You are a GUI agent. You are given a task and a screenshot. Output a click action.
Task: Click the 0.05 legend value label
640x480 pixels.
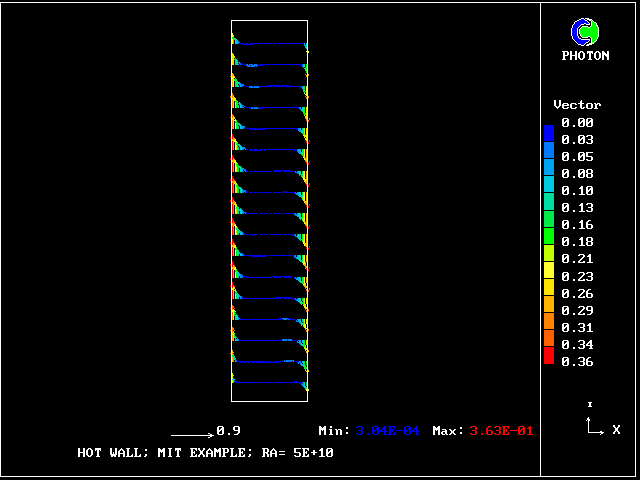pyautogui.click(x=577, y=156)
